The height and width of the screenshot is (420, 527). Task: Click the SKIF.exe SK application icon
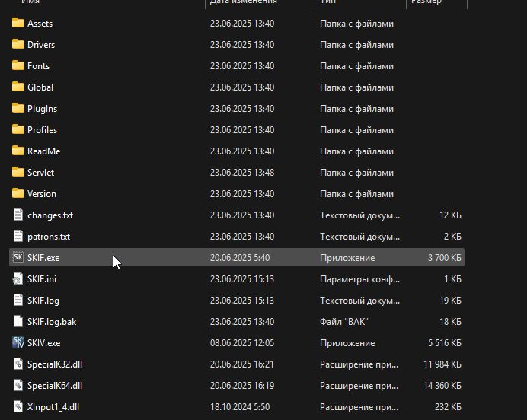[18, 257]
